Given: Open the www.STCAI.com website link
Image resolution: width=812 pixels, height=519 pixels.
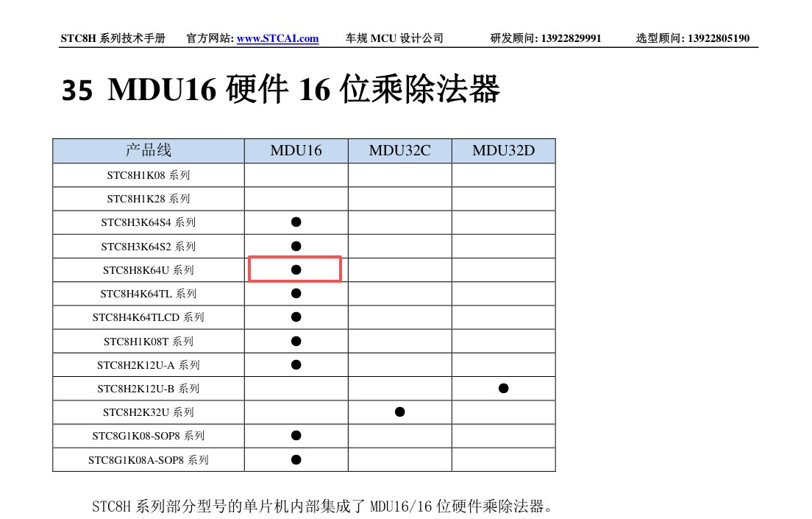Looking at the screenshot, I should (277, 38).
